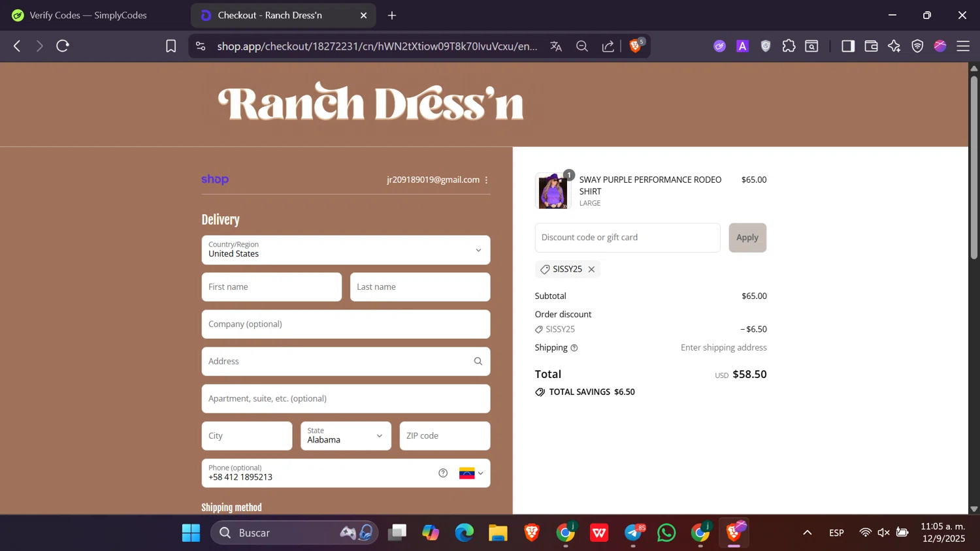980x551 pixels.
Task: Click the Ranch Dress'n store logo
Action: pos(370,102)
